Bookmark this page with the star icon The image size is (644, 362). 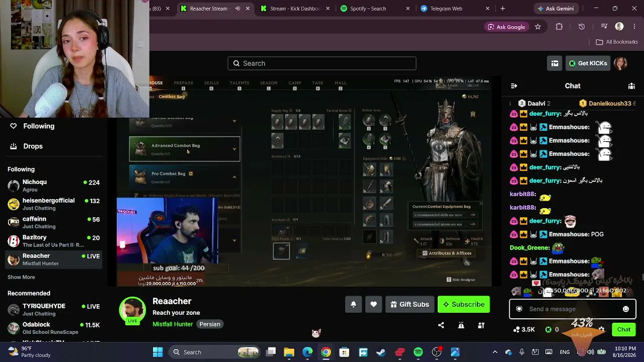[x=538, y=27]
